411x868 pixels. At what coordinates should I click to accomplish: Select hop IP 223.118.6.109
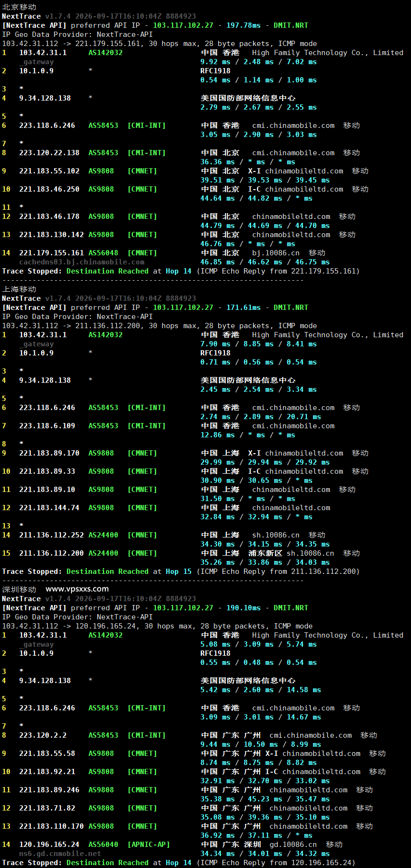[x=47, y=426]
